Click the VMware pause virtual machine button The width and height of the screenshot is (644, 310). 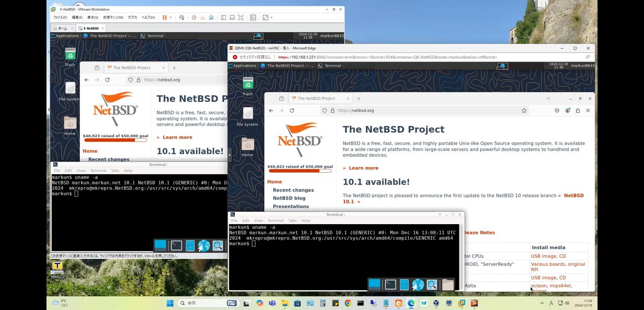164,17
